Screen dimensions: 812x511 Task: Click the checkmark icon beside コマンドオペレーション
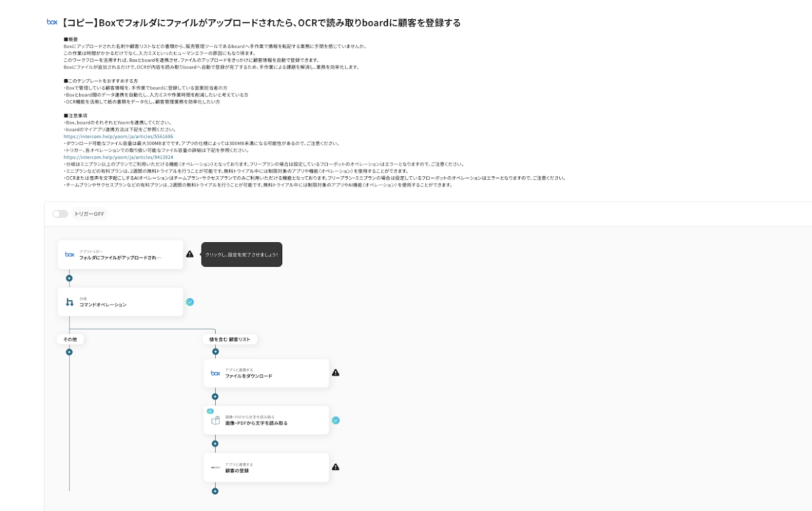190,302
